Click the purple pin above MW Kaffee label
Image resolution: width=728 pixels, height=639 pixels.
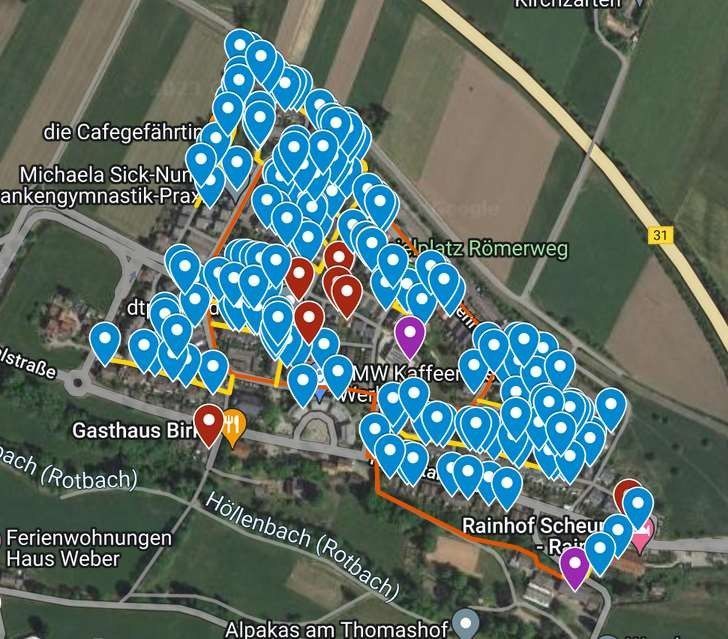point(410,337)
